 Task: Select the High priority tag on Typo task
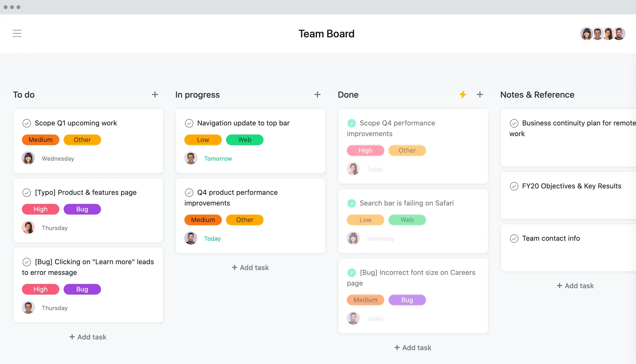point(40,209)
